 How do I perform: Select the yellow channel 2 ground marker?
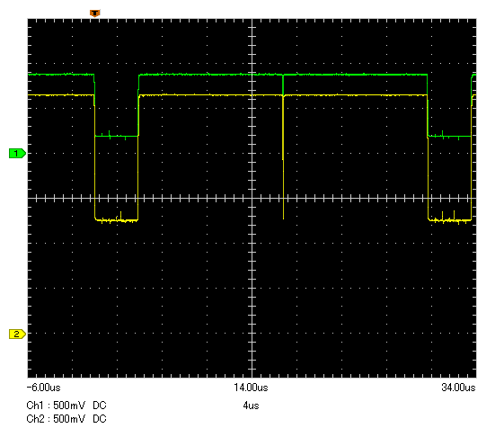tap(17, 334)
